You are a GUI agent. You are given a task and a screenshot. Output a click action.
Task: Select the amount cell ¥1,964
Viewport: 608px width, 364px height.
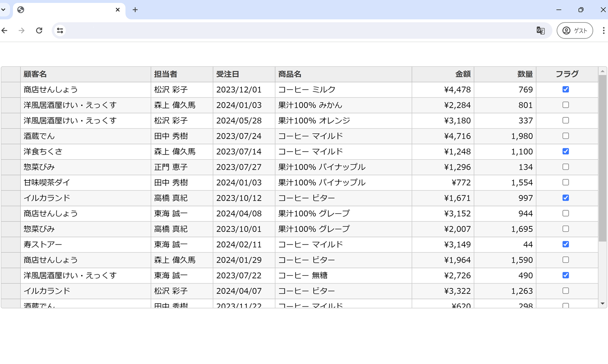[443, 260]
